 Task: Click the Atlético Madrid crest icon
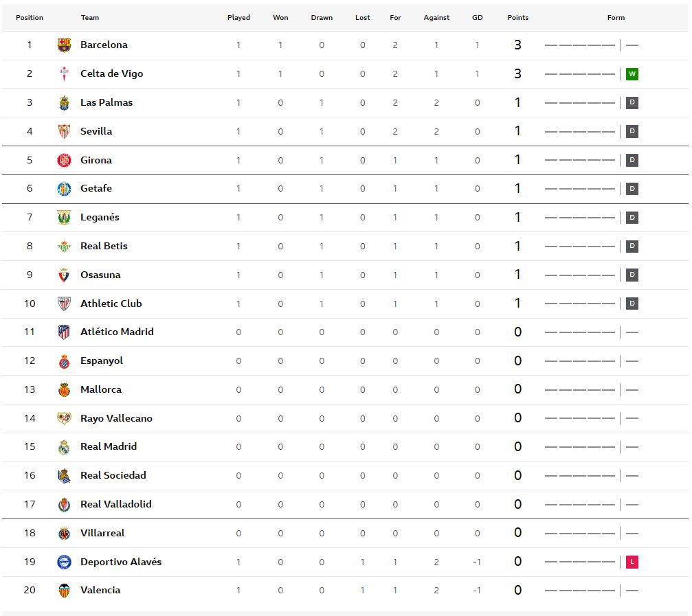coord(64,332)
